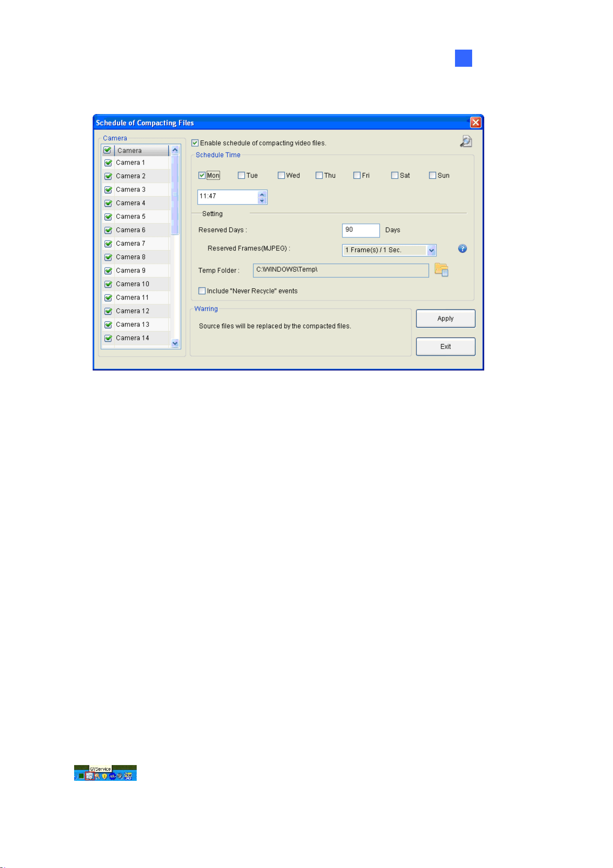Open the GVService tray icon
This screenshot has width=613, height=868.
(x=90, y=776)
